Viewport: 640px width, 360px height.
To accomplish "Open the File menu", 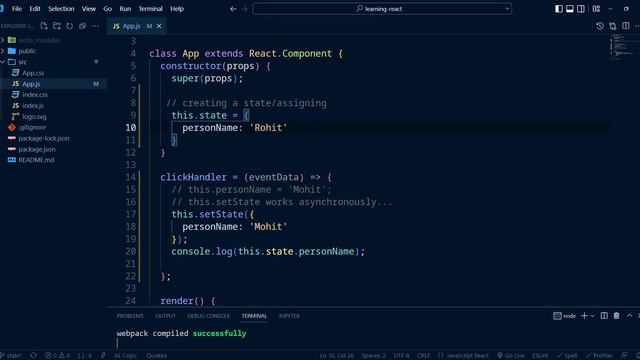I will point(17,9).
